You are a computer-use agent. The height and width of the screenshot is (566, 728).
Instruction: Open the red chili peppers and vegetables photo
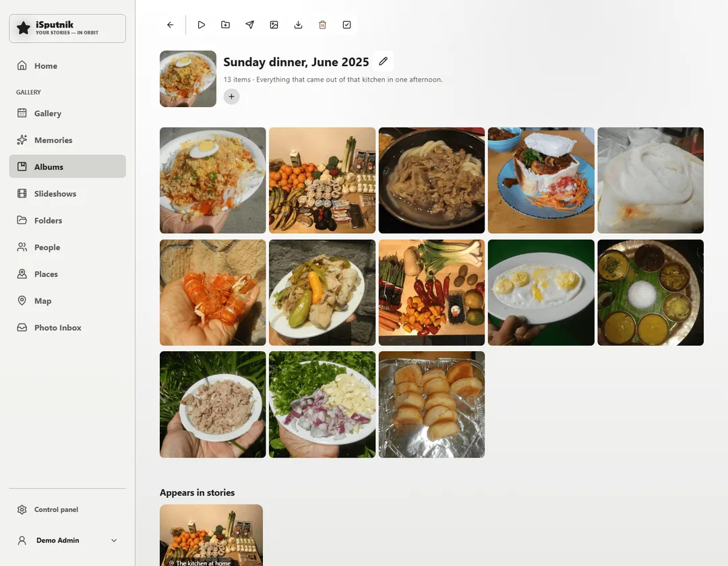tap(432, 292)
